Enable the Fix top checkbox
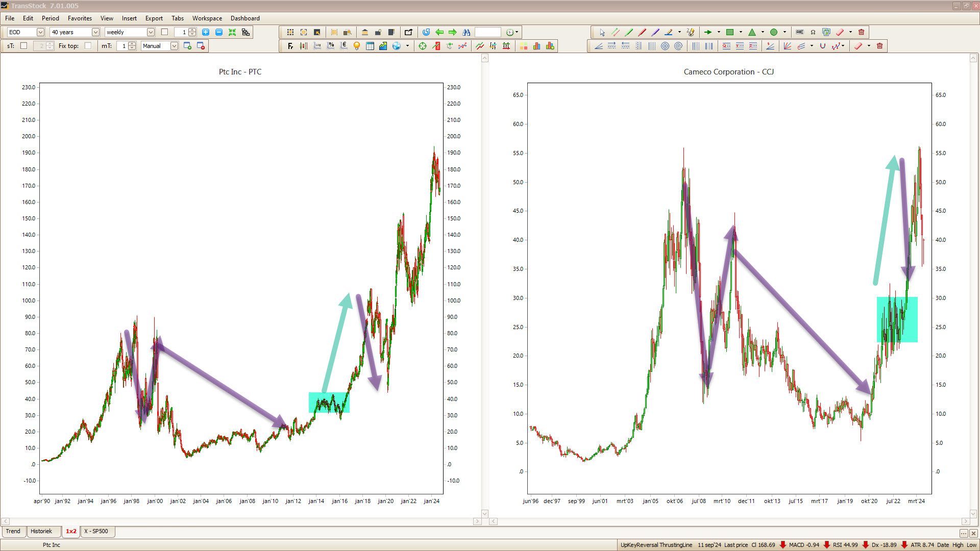 [x=88, y=46]
